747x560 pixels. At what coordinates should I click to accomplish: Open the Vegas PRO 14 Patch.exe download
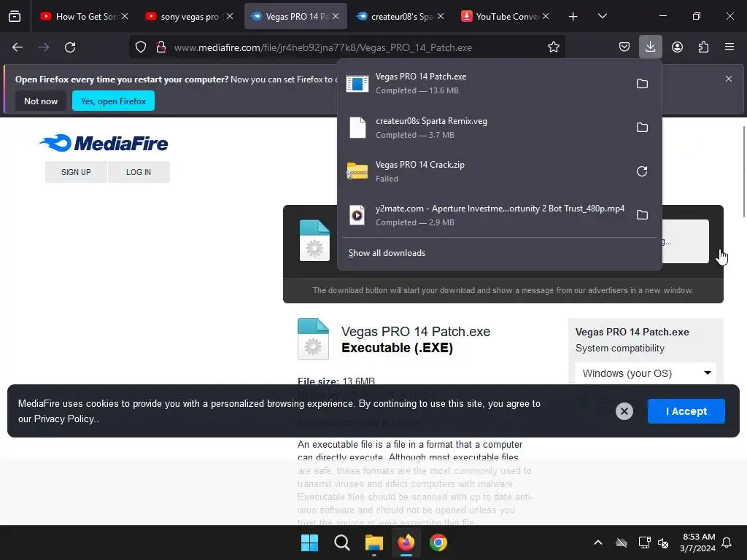[x=484, y=84]
